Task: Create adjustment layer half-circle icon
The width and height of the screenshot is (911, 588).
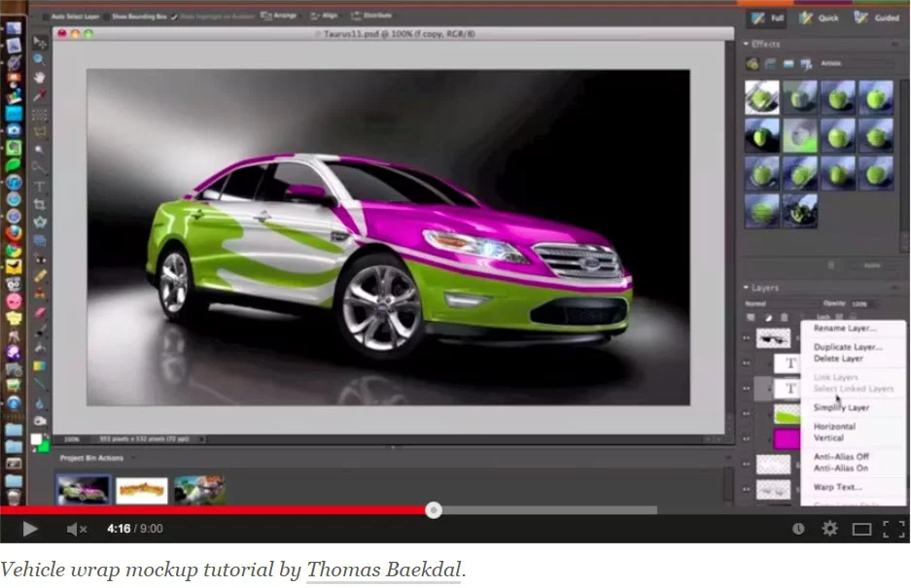Action: [768, 318]
